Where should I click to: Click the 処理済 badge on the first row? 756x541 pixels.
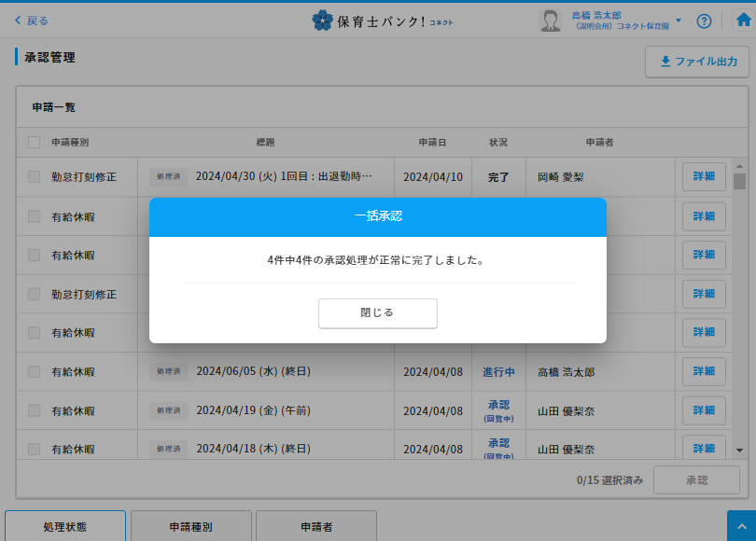pyautogui.click(x=168, y=176)
